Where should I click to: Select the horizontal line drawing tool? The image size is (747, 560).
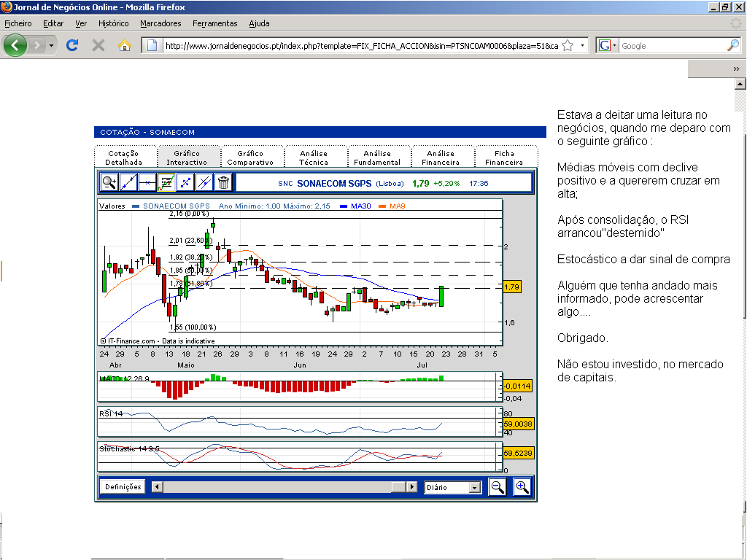tap(147, 182)
